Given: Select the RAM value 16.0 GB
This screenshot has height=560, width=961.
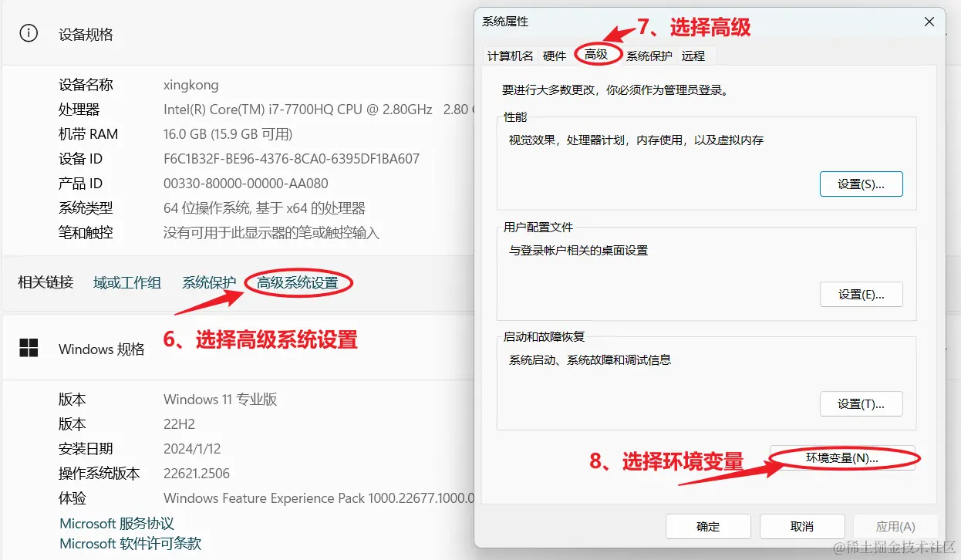Looking at the screenshot, I should (228, 134).
